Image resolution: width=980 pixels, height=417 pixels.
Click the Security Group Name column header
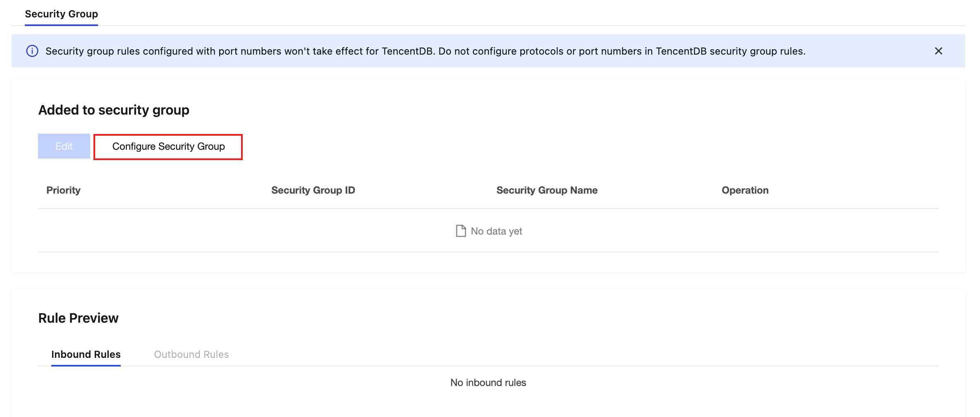pyautogui.click(x=547, y=190)
